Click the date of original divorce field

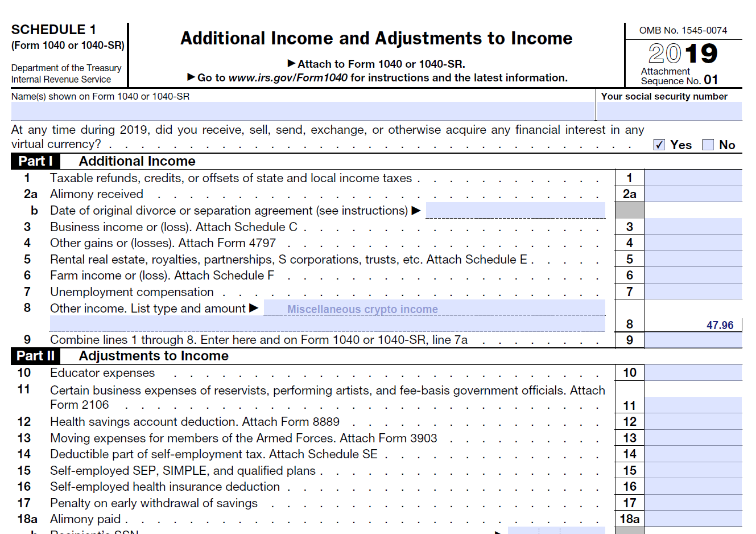pyautogui.click(x=515, y=210)
